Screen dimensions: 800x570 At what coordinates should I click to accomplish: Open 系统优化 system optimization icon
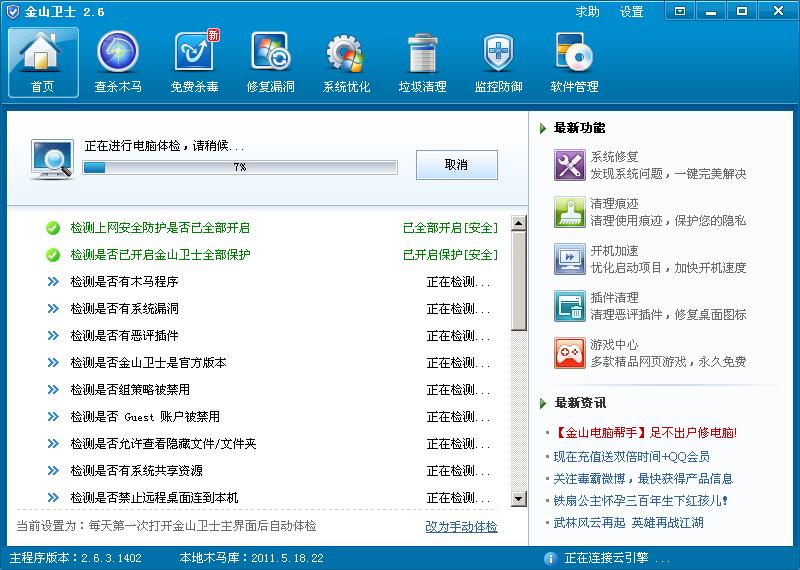coord(346,53)
